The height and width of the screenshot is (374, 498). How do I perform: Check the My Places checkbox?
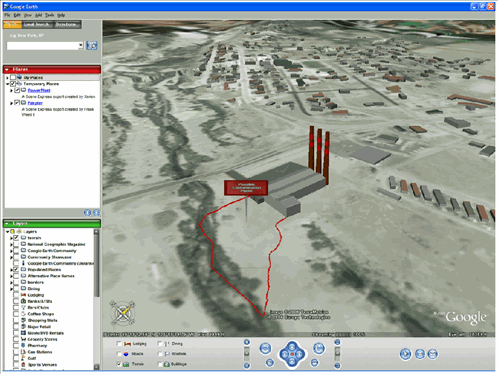(x=13, y=77)
